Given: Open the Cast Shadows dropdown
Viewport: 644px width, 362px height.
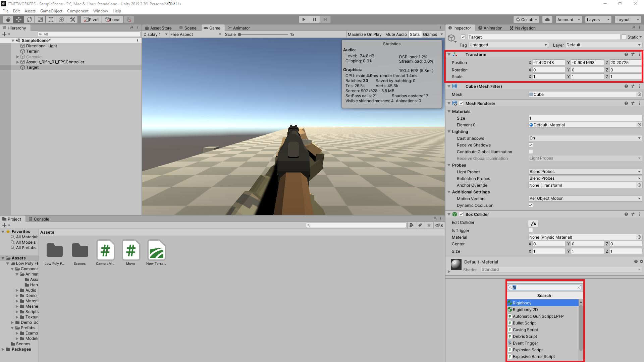Looking at the screenshot, I should tap(585, 138).
